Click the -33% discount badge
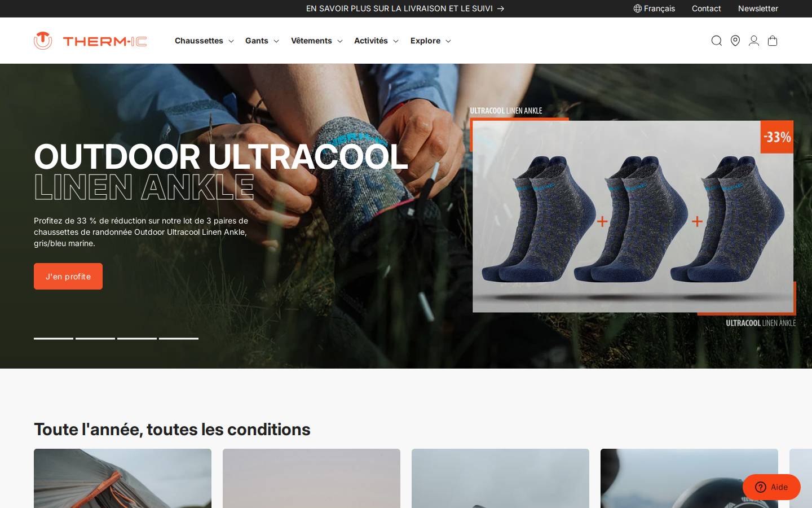 (x=777, y=137)
